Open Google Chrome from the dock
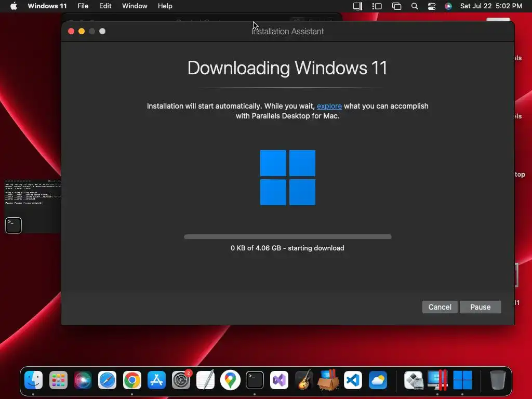 [132, 380]
